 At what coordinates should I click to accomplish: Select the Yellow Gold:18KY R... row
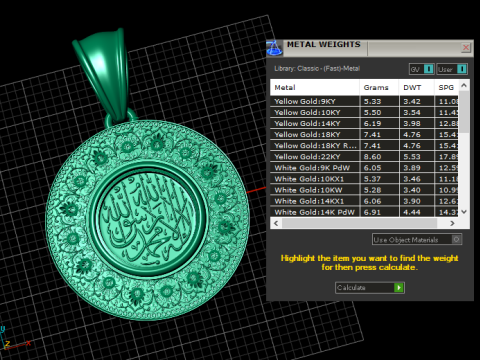point(364,145)
